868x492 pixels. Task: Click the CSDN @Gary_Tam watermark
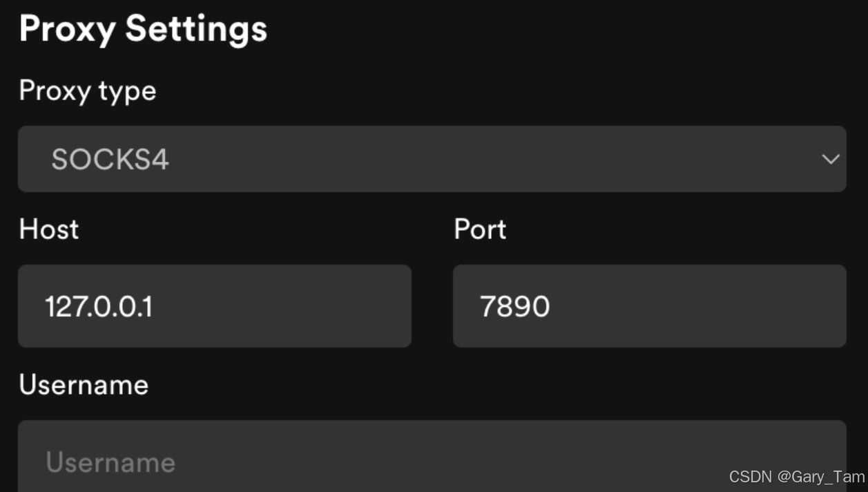[796, 477]
